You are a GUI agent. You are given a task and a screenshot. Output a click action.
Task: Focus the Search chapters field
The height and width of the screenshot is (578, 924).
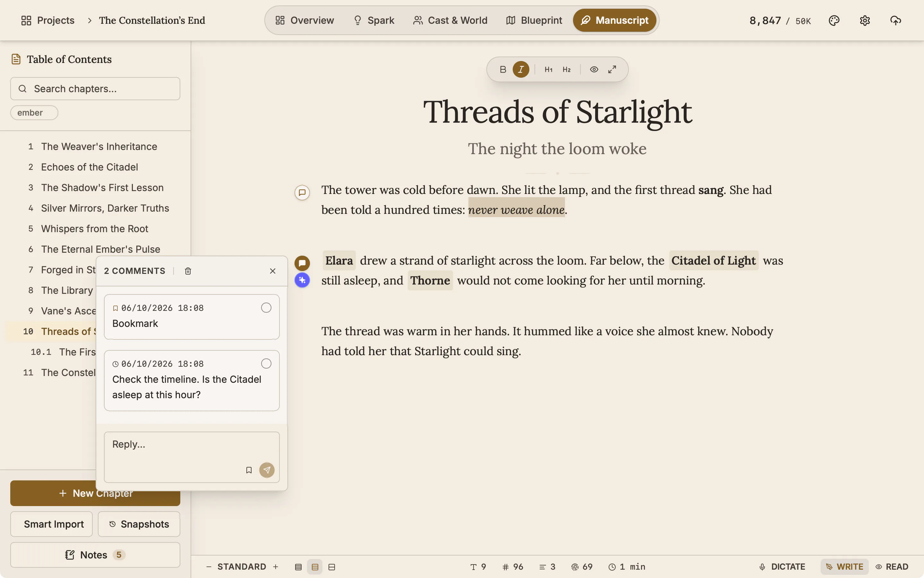[95, 89]
